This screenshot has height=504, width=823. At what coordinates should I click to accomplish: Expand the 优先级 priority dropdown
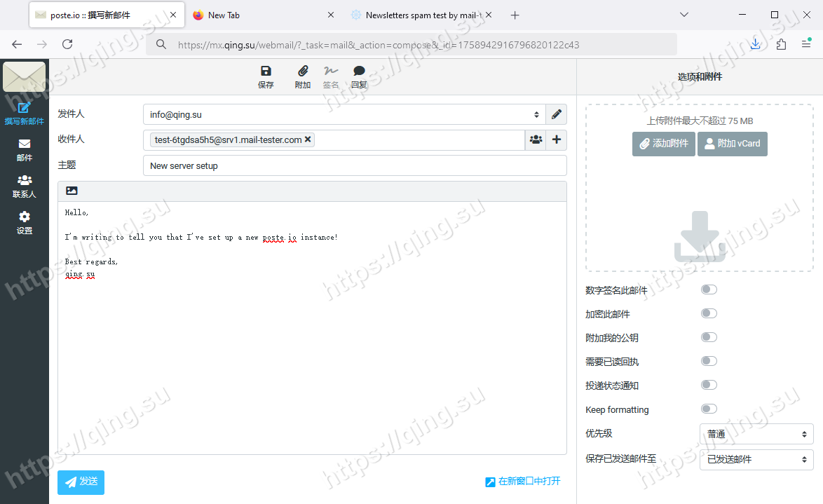coord(756,434)
